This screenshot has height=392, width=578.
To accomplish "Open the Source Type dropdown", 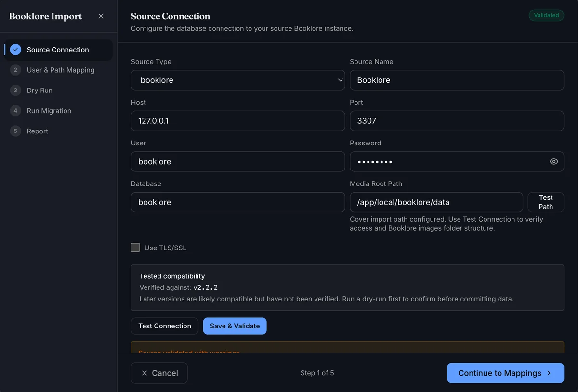I will (x=238, y=80).
